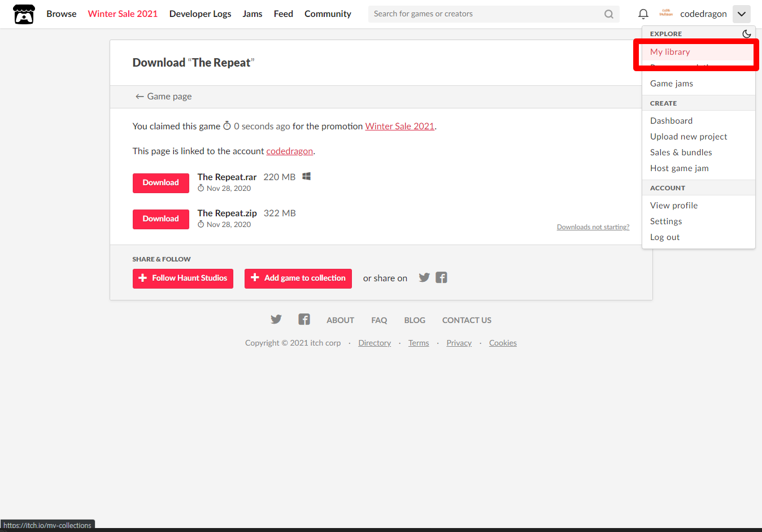Choose Host game jam entry

(x=699, y=168)
